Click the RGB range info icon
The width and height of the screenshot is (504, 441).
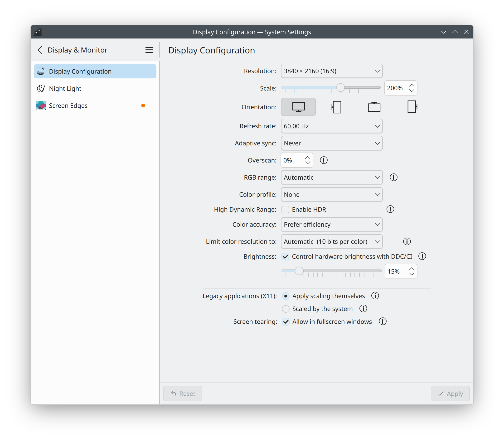click(x=393, y=177)
